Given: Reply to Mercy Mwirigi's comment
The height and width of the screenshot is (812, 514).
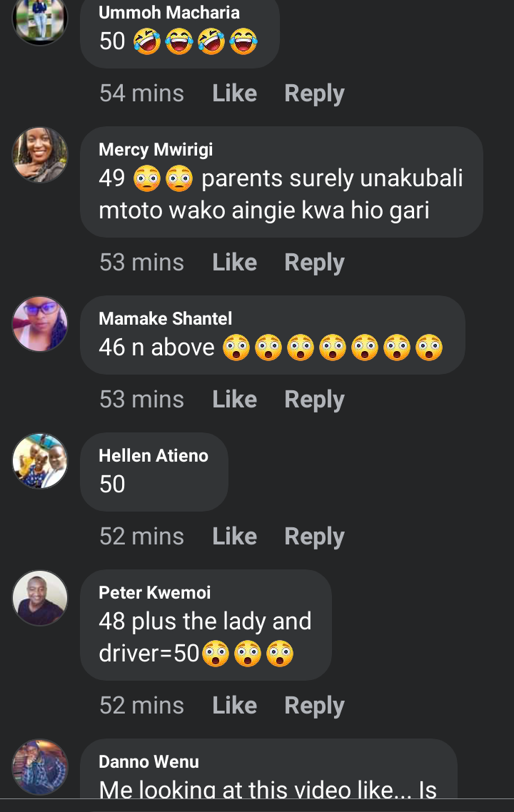Looking at the screenshot, I should coord(315,263).
